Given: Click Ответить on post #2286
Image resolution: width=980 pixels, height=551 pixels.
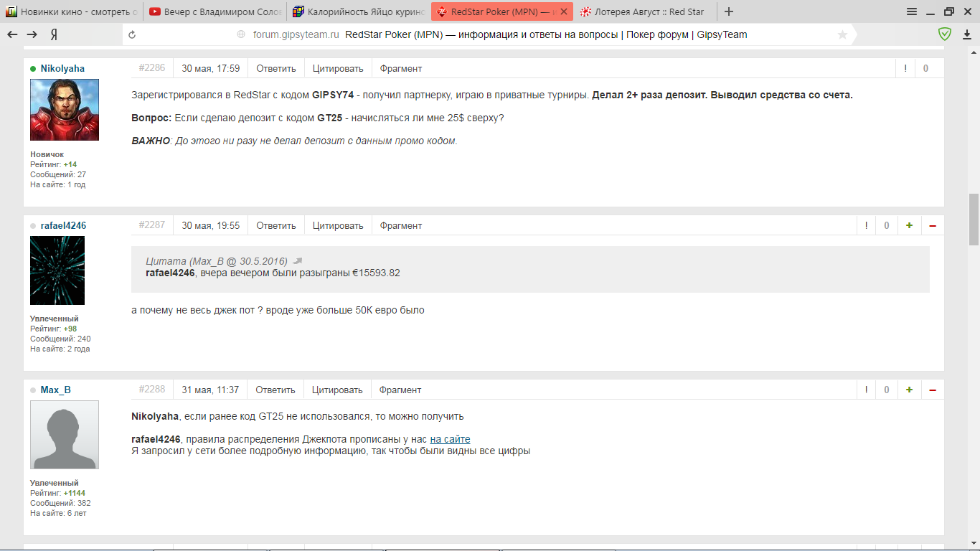Looking at the screenshot, I should pyautogui.click(x=276, y=68).
